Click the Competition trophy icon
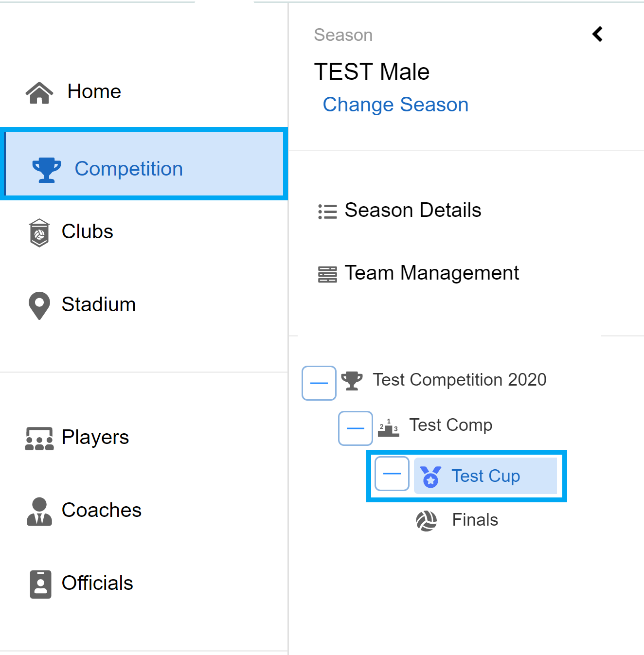644x655 pixels. pyautogui.click(x=47, y=170)
